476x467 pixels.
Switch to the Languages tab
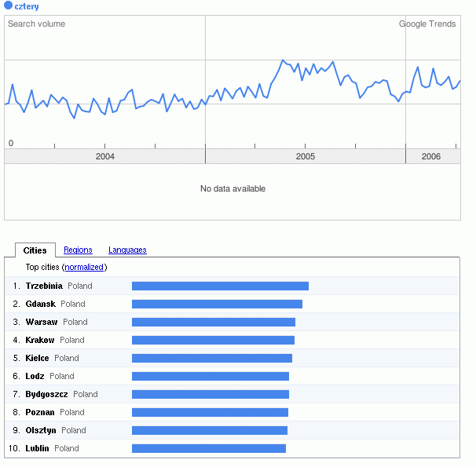[127, 250]
